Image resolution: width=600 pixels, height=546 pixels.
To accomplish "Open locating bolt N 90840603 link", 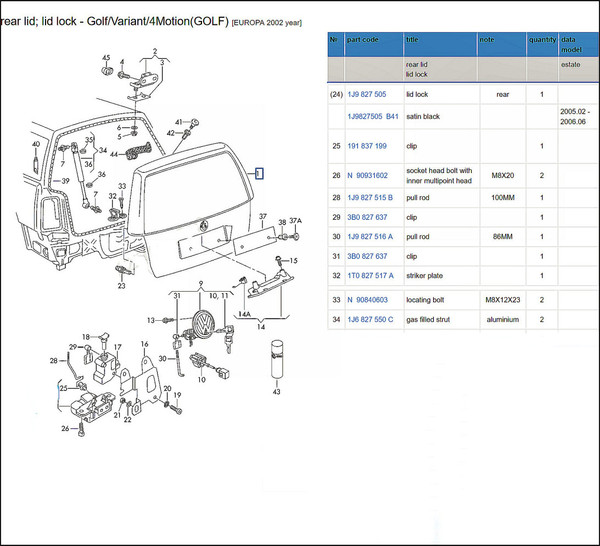I will click(x=366, y=299).
